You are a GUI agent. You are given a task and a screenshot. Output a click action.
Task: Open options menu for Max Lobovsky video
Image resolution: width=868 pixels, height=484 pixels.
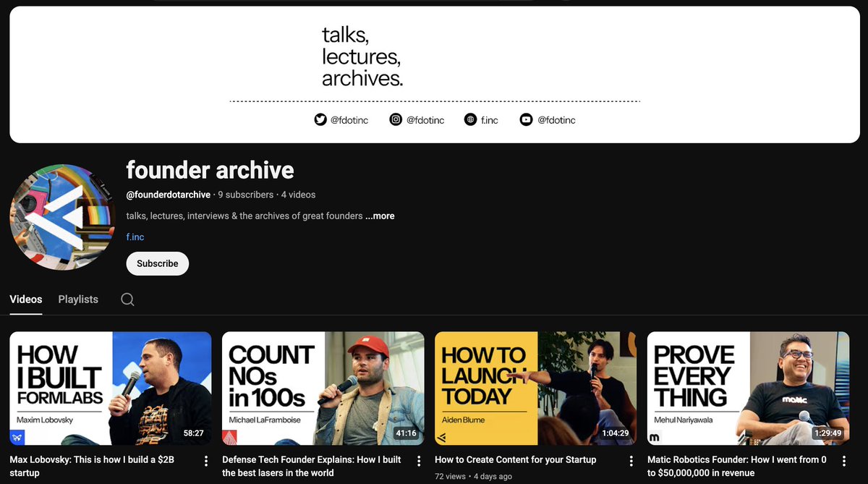tap(206, 461)
